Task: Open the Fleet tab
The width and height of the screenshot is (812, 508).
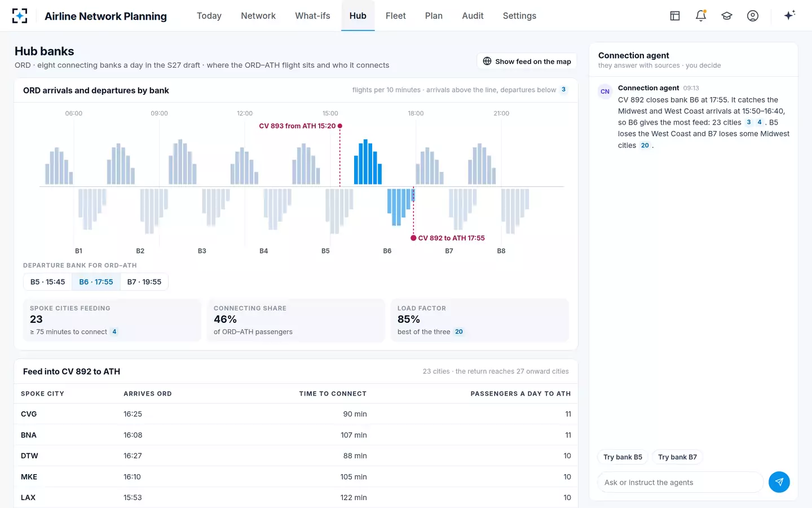Action: click(x=396, y=16)
